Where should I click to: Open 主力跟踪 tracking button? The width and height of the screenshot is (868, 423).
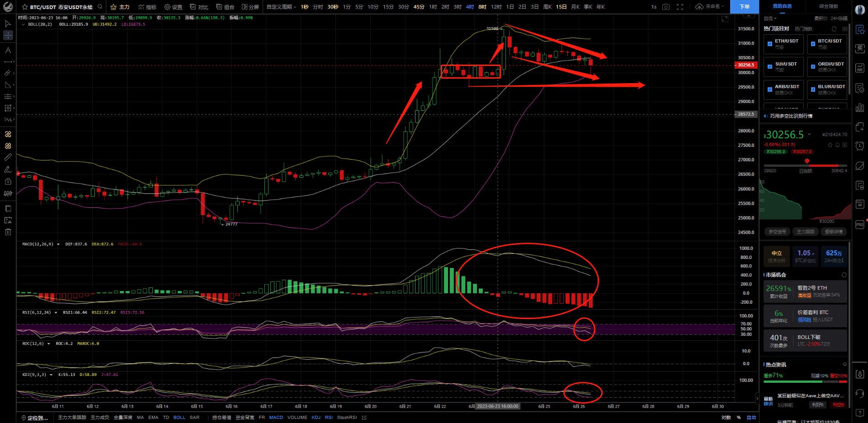pos(806,232)
